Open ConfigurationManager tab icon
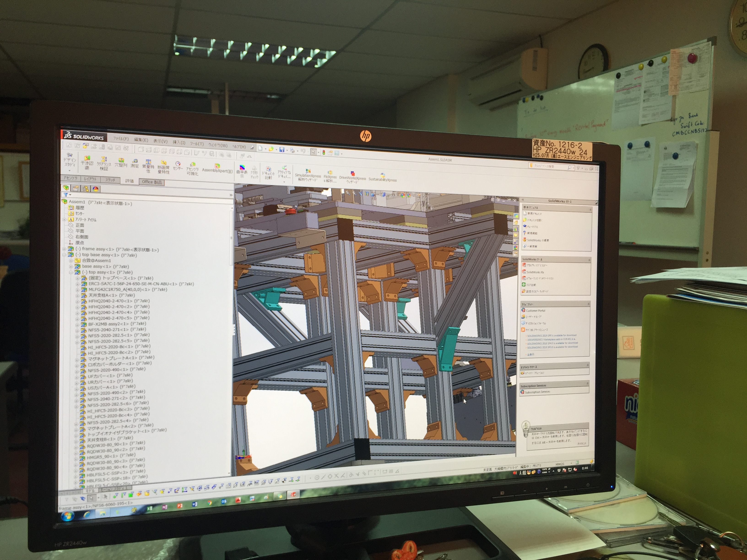747x560 pixels. (85, 188)
